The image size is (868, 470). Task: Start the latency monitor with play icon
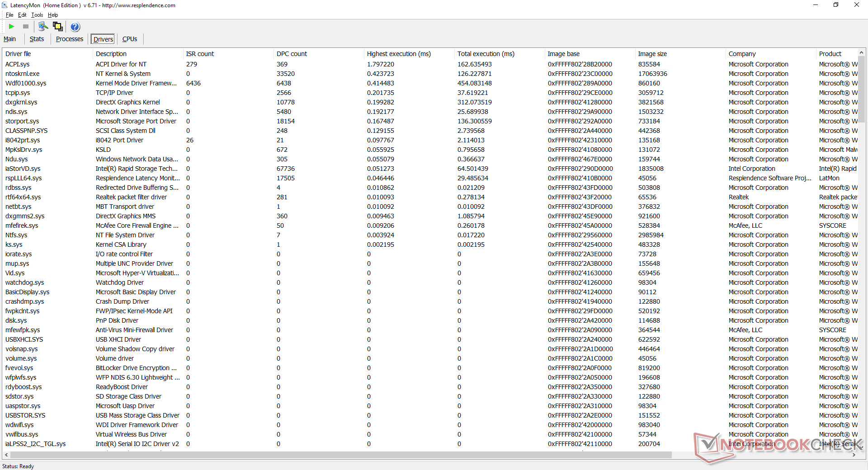click(12, 27)
